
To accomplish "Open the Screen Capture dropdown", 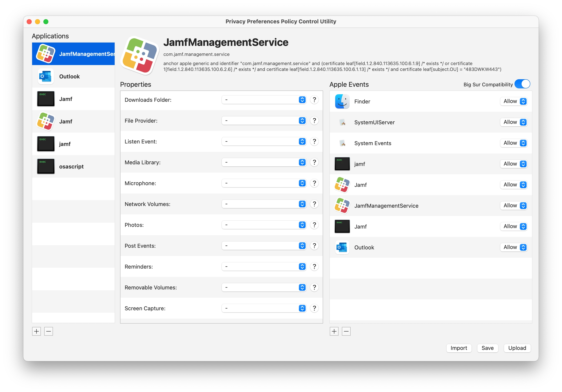I will (264, 308).
